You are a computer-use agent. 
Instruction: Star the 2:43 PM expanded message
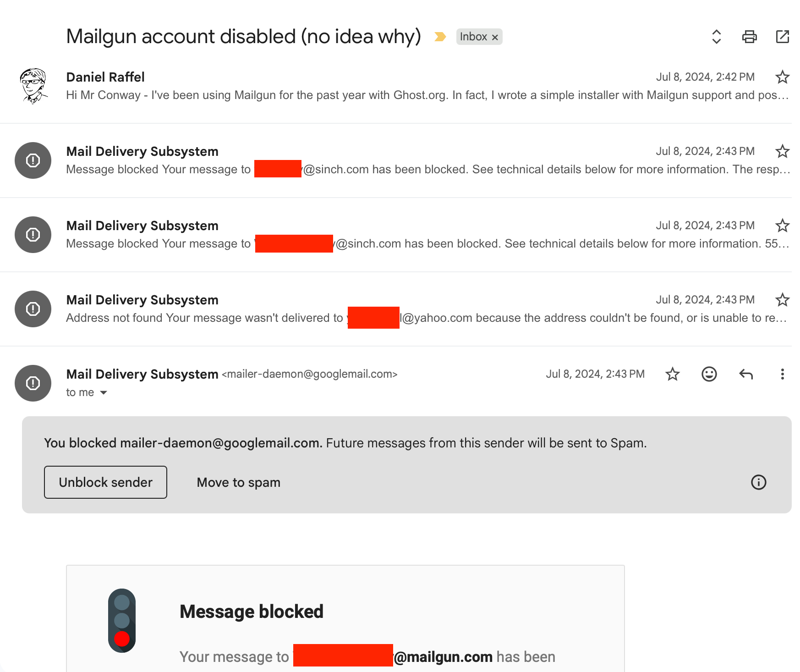[672, 374]
